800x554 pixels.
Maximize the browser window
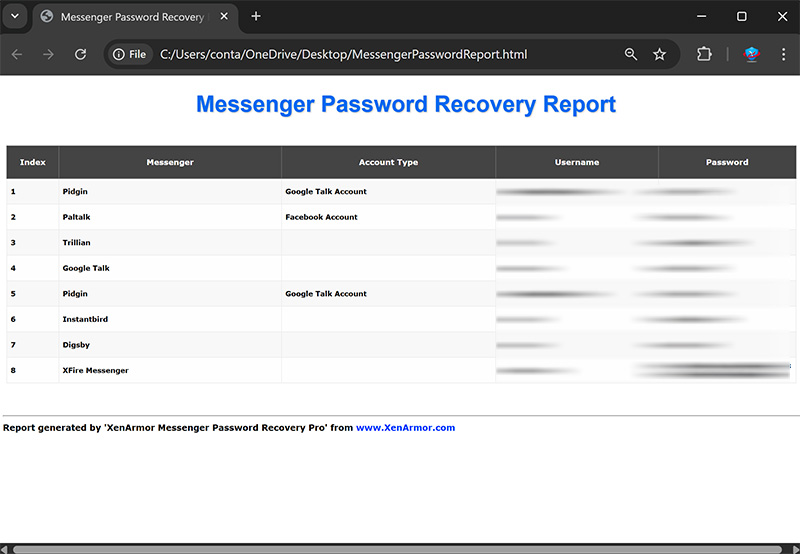click(x=742, y=17)
